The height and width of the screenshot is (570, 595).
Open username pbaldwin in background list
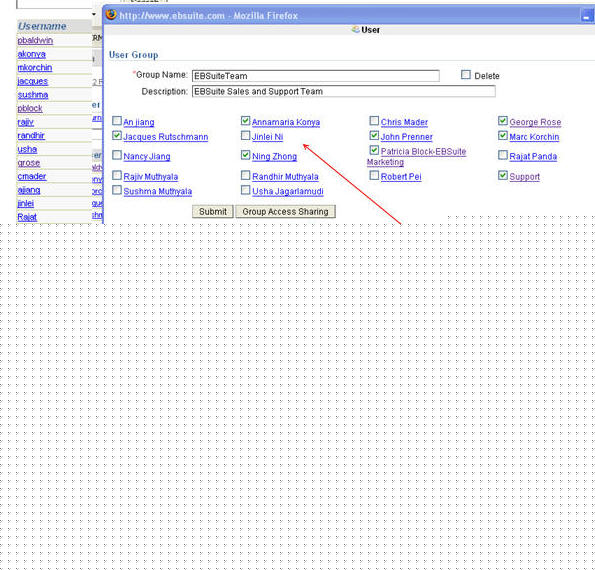click(35, 40)
